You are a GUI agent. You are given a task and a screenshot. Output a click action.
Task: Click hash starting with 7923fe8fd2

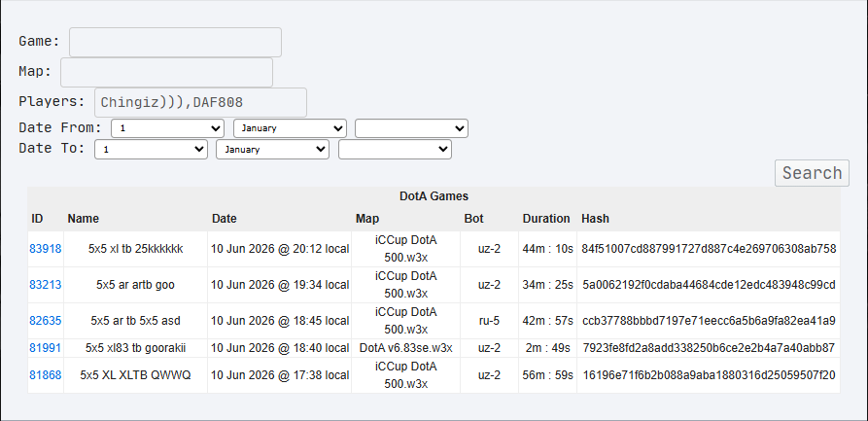click(x=709, y=348)
